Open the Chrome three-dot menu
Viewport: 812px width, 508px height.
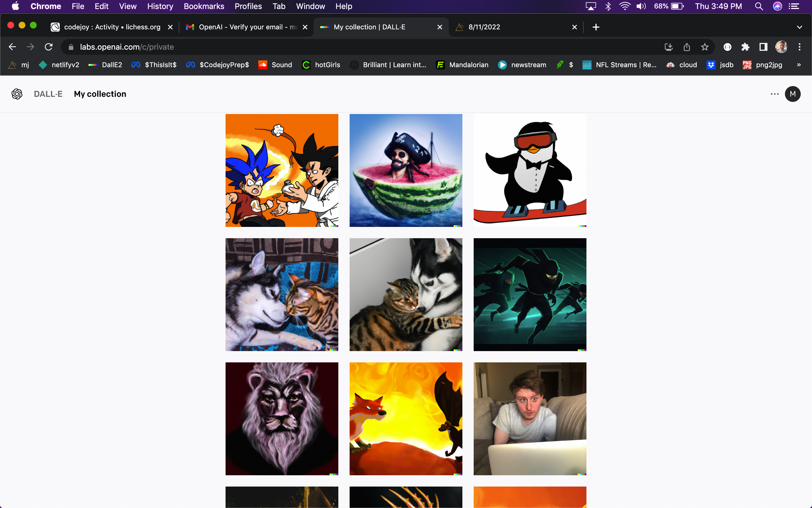pos(800,47)
